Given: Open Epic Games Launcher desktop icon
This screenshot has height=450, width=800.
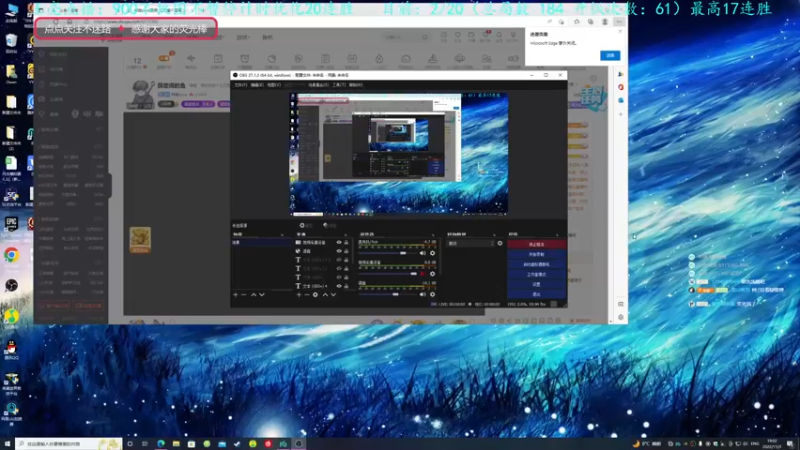Looking at the screenshot, I should [11, 224].
